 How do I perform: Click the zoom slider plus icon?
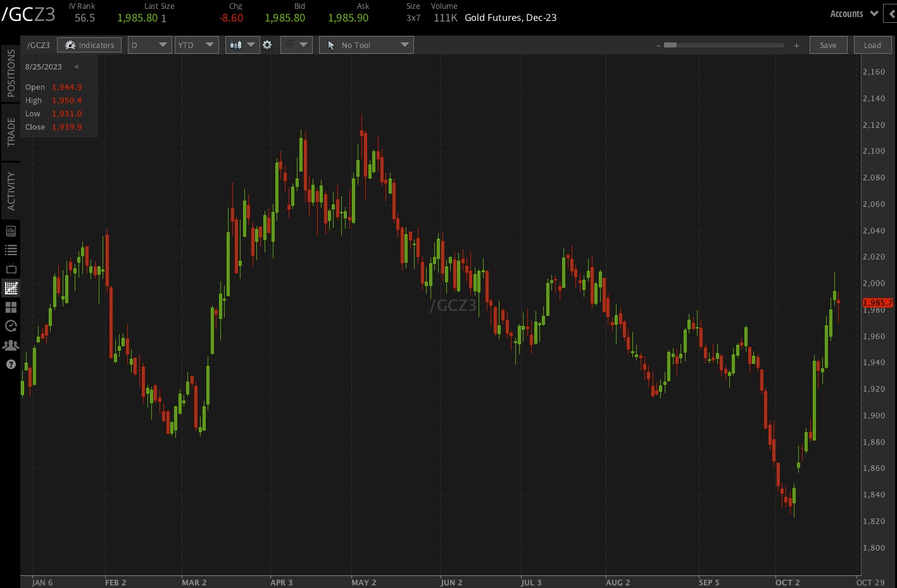click(x=796, y=46)
